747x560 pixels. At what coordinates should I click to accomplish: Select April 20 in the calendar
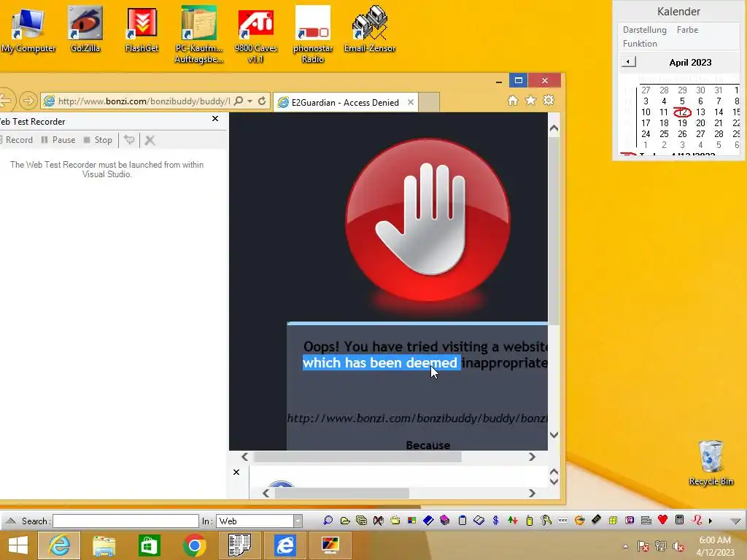pyautogui.click(x=700, y=123)
